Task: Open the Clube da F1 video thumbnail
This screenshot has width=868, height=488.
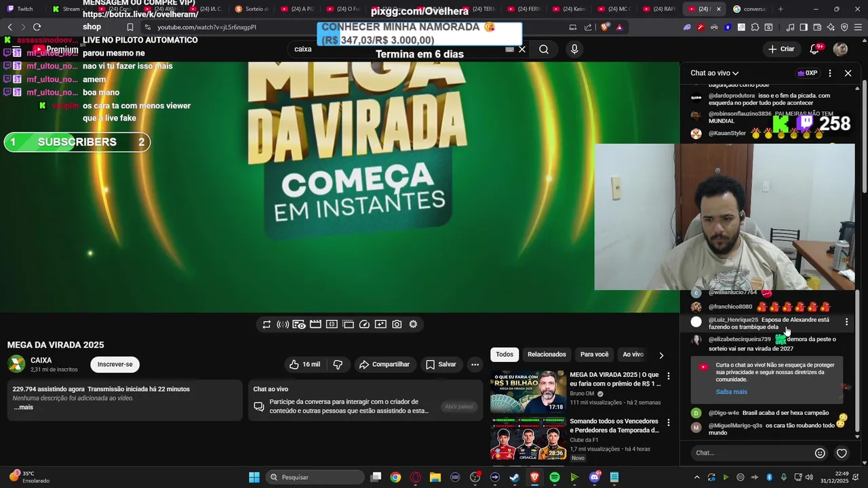Action: click(x=528, y=438)
